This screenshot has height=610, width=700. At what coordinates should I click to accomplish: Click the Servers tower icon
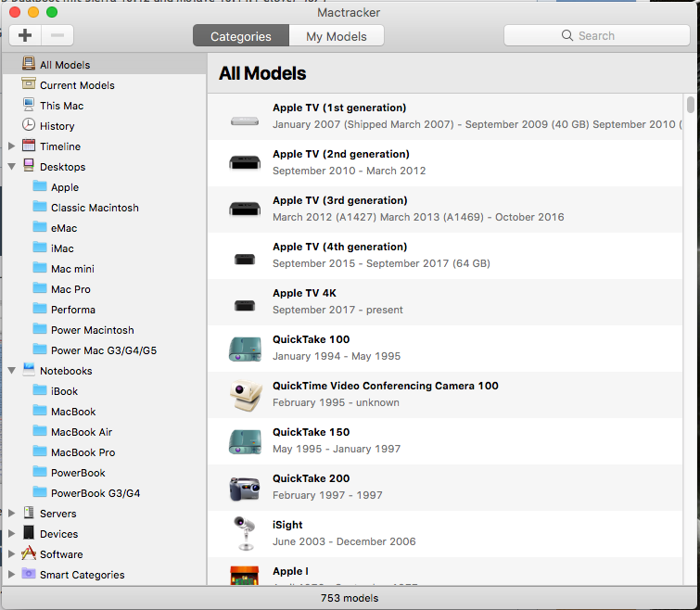pyautogui.click(x=29, y=513)
